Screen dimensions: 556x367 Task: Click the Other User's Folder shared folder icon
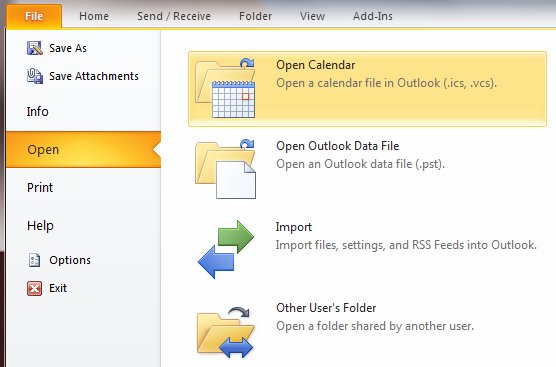tap(226, 332)
